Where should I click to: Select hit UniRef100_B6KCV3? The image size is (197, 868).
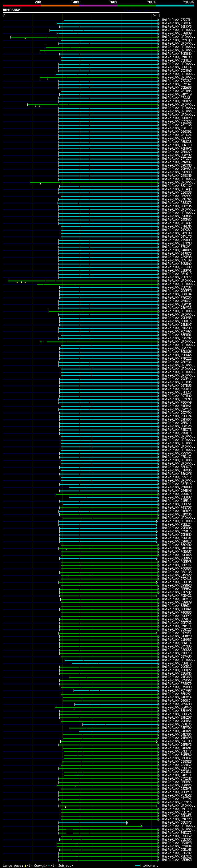[x=176, y=26]
